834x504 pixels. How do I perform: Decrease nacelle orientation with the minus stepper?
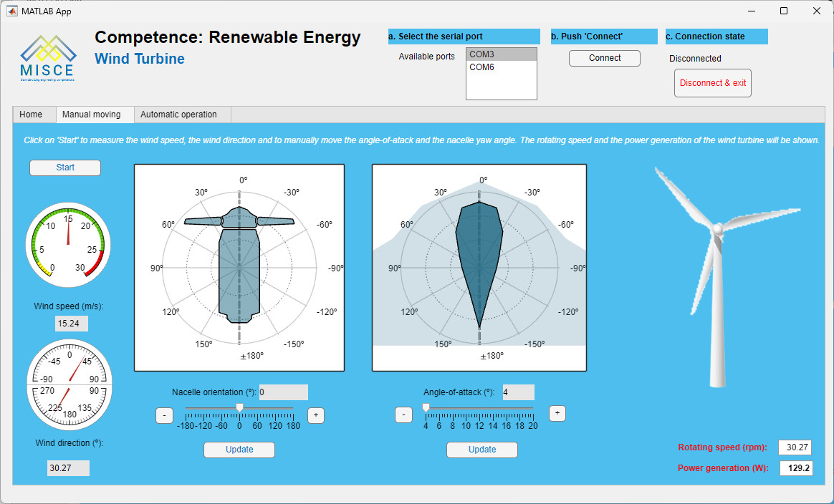[164, 415]
